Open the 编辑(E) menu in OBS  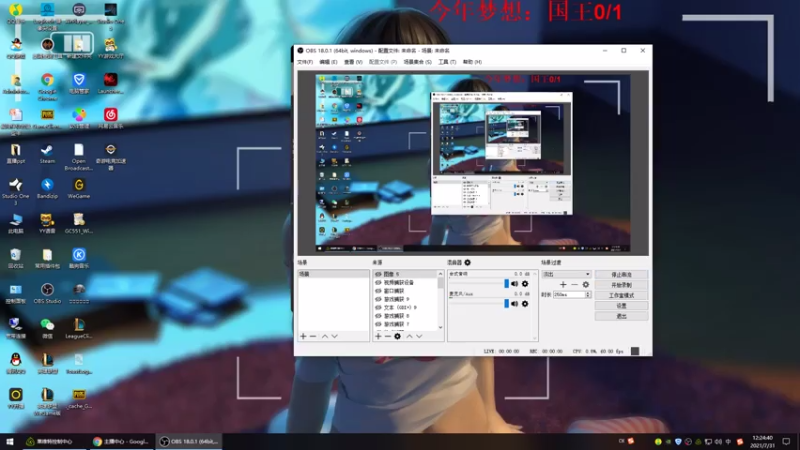[x=328, y=62]
